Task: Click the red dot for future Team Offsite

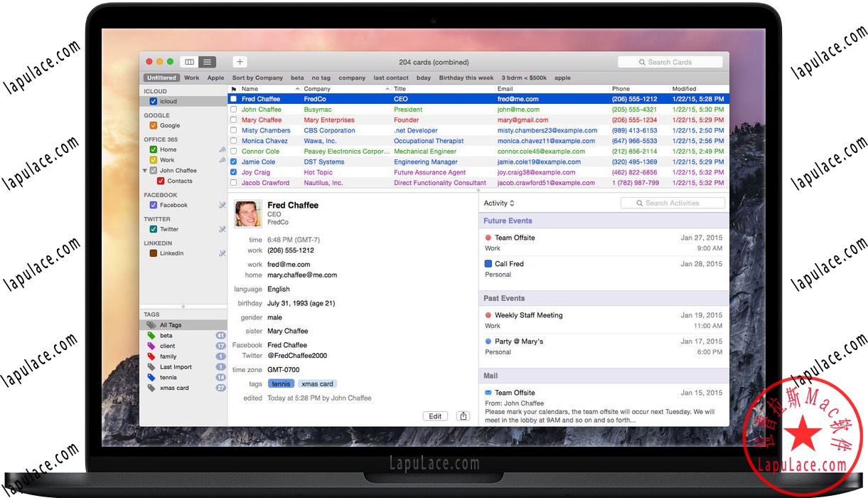Action: point(488,238)
